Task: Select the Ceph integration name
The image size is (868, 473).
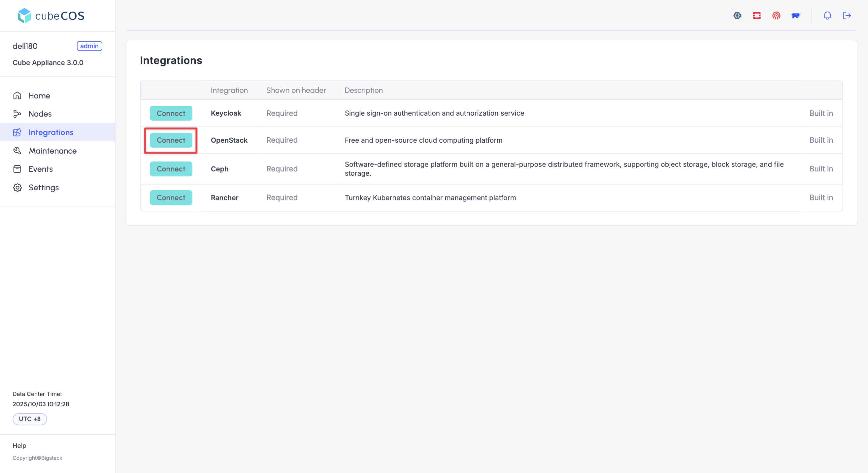Action: (x=220, y=169)
